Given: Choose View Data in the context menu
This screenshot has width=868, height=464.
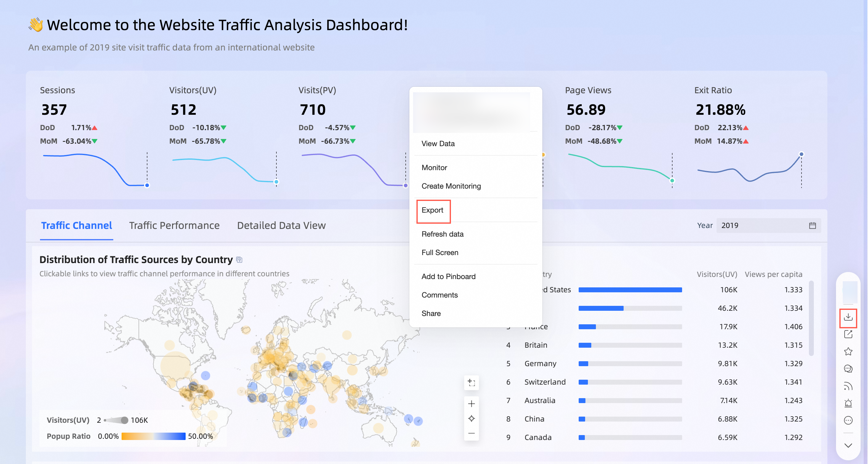Looking at the screenshot, I should click(x=438, y=143).
